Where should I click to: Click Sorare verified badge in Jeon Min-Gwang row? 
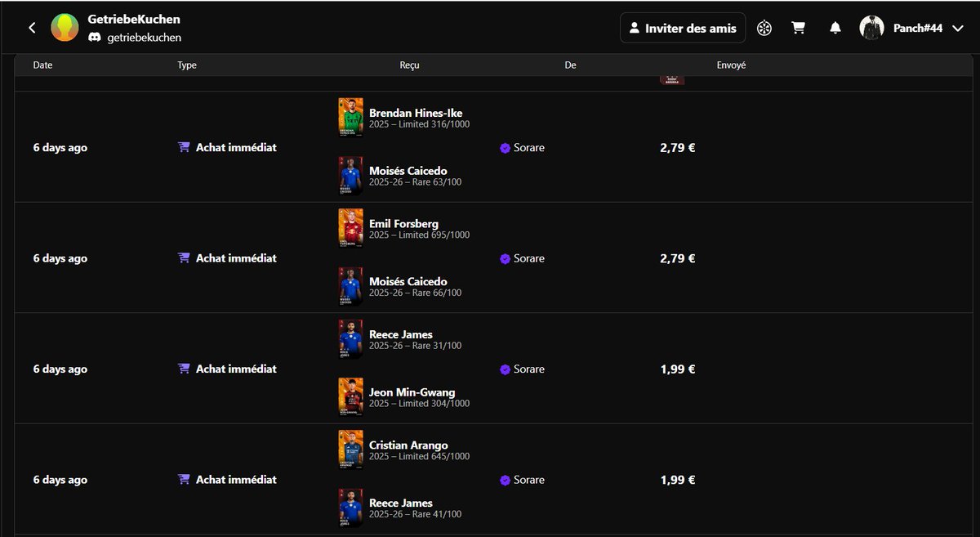click(505, 369)
